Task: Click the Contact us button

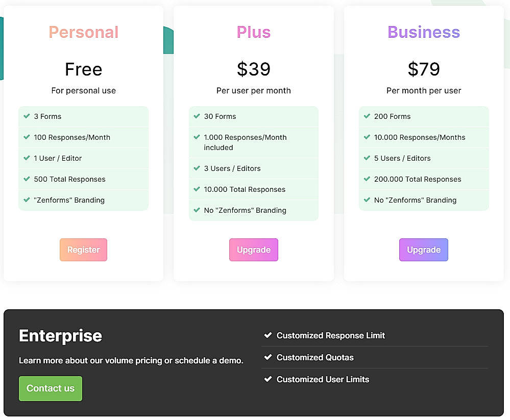Action: click(x=50, y=388)
